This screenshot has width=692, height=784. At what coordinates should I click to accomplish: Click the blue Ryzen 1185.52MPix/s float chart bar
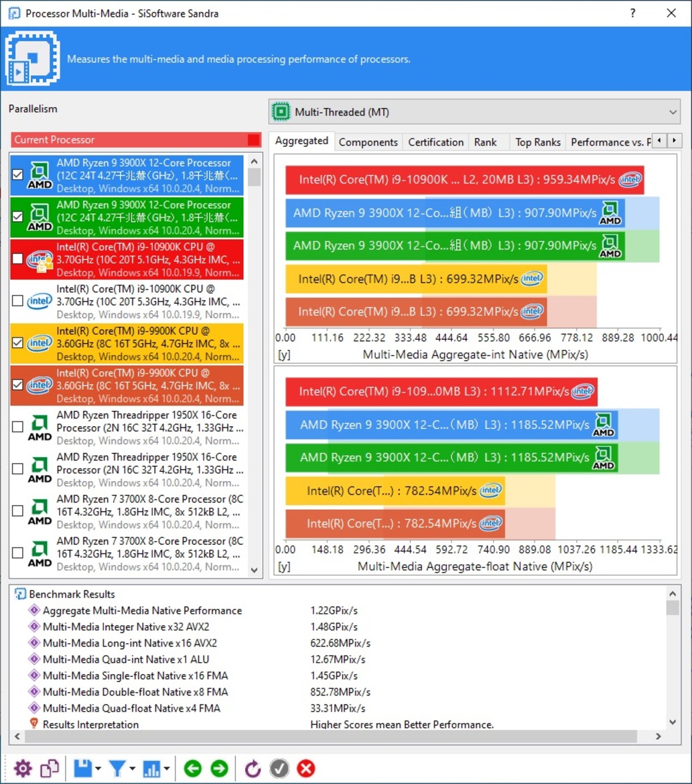tap(452, 425)
